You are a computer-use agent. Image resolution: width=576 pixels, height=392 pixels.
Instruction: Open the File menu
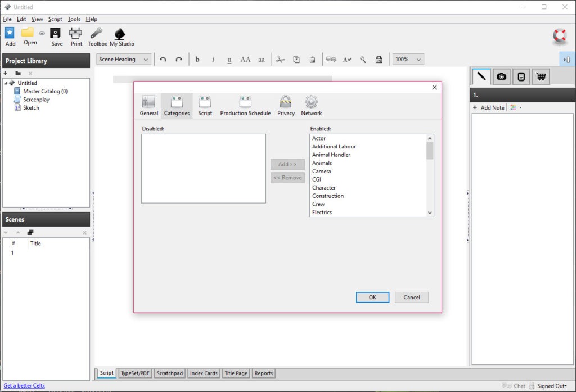pyautogui.click(x=7, y=19)
